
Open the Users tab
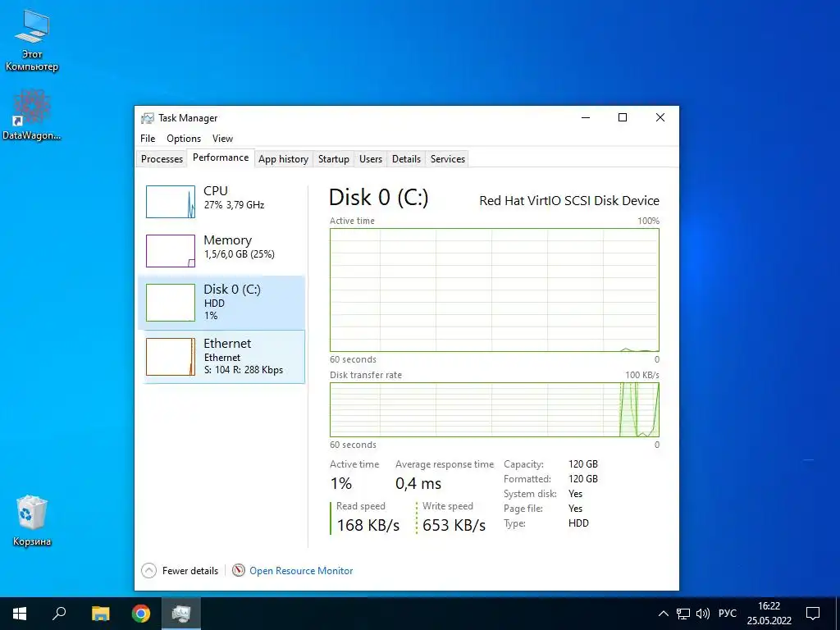pyautogui.click(x=371, y=158)
